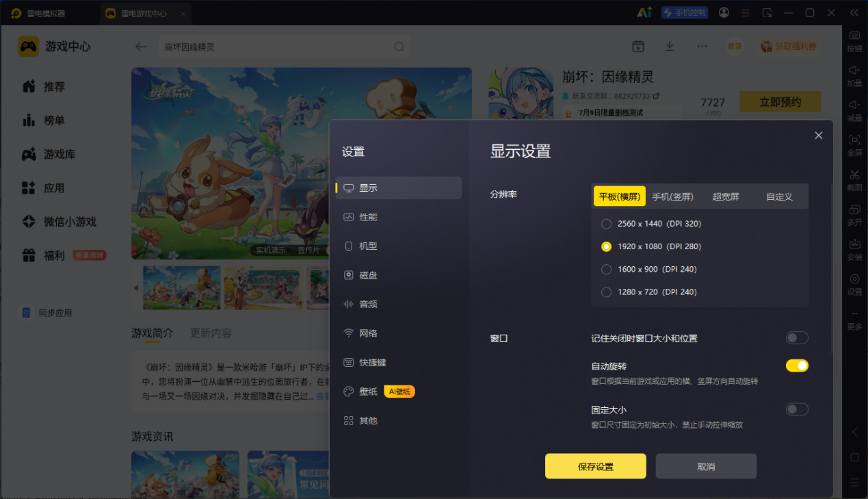Select the 平板(横屏) resolution tab
Viewport: 868px width, 499px height.
point(620,196)
